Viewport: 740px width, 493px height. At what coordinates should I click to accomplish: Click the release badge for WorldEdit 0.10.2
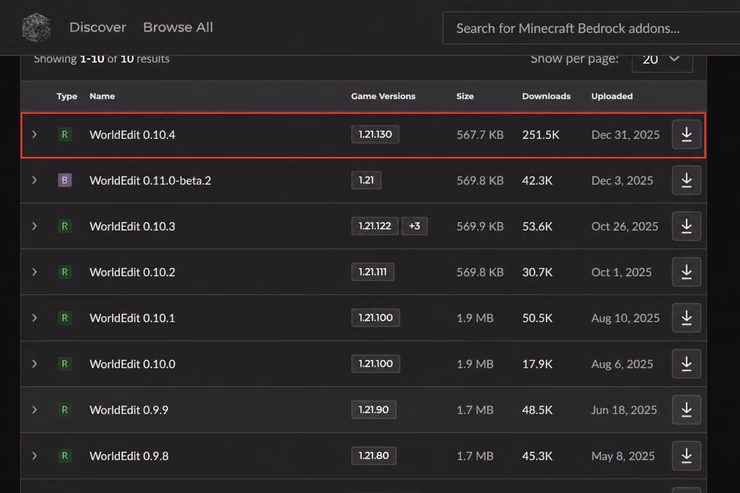tap(65, 272)
